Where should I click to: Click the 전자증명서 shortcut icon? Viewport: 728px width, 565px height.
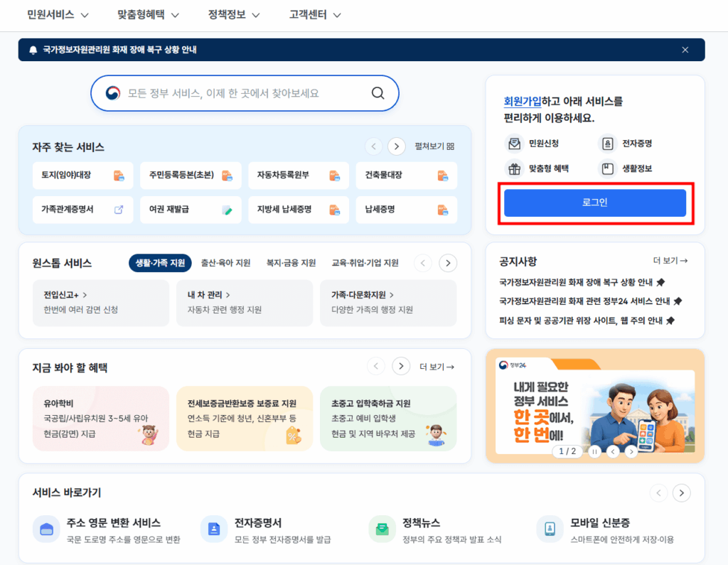click(214, 529)
